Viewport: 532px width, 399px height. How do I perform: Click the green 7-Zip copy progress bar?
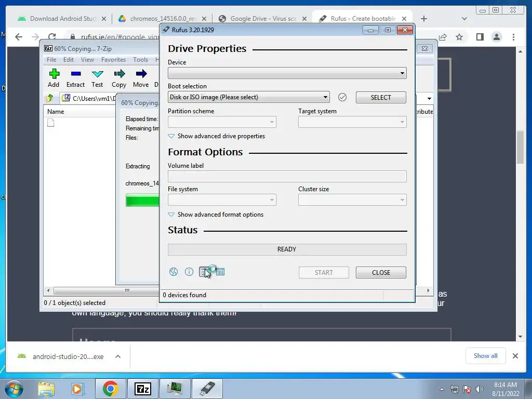142,200
